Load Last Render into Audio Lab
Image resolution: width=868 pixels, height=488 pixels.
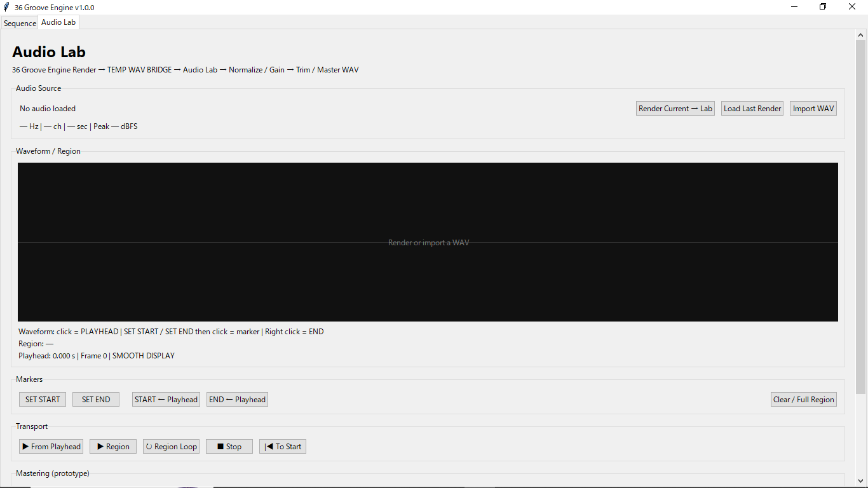click(752, 109)
